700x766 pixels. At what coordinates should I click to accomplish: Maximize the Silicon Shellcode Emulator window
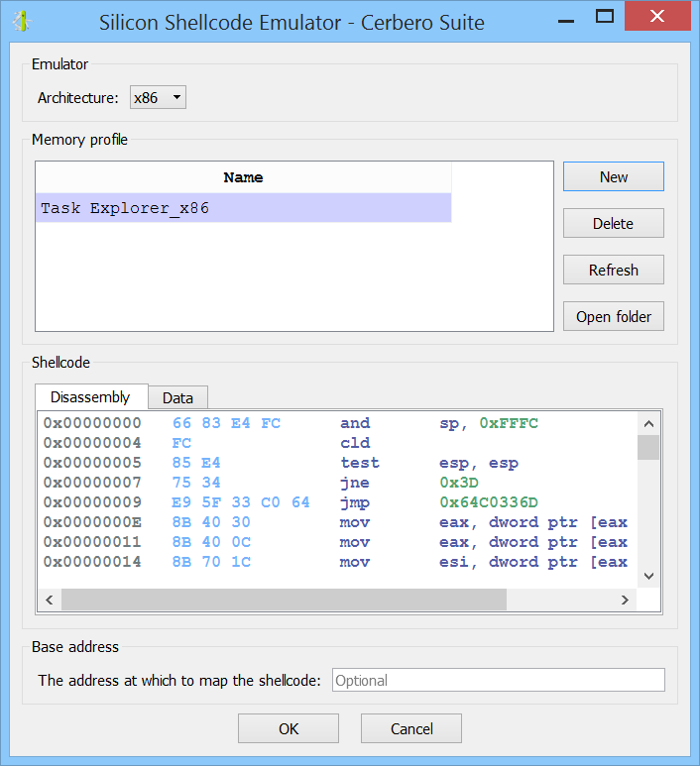(605, 17)
